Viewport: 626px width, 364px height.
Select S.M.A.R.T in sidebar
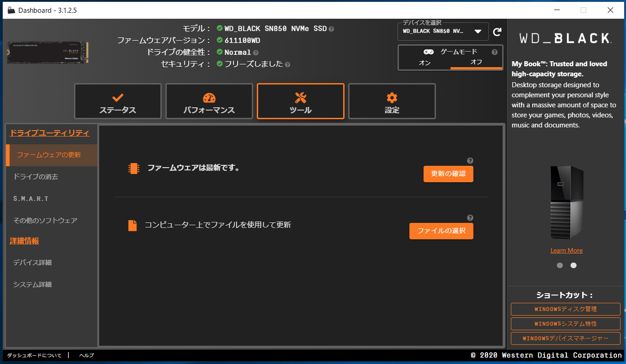tap(52, 199)
